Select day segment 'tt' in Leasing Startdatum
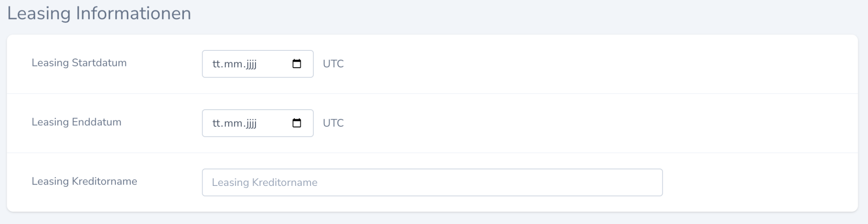This screenshot has width=868, height=224. (x=217, y=64)
